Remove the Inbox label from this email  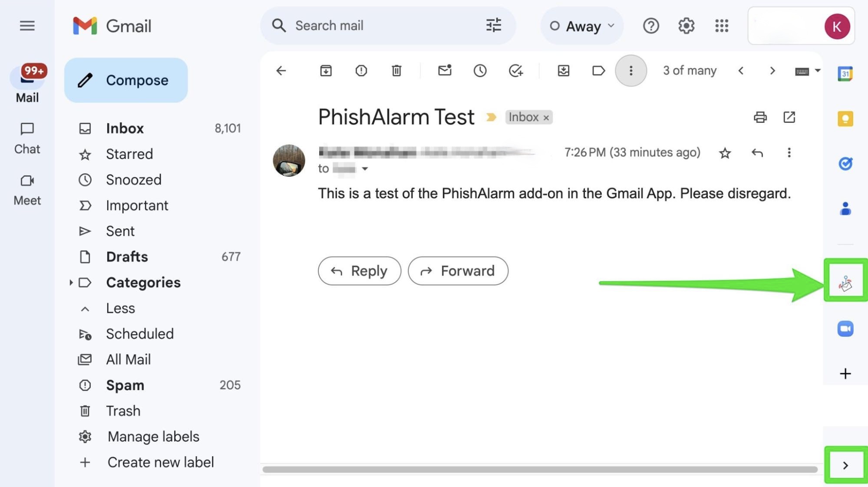(546, 118)
